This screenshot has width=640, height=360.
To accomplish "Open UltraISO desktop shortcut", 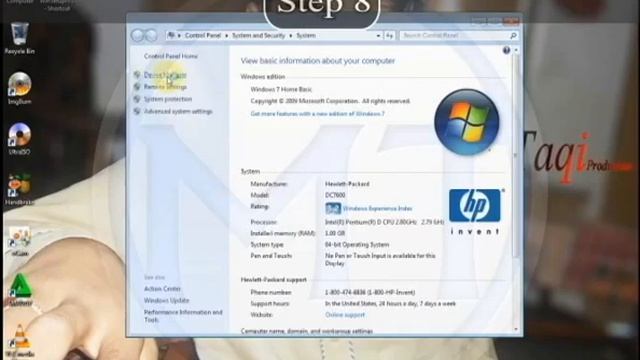I will click(19, 138).
